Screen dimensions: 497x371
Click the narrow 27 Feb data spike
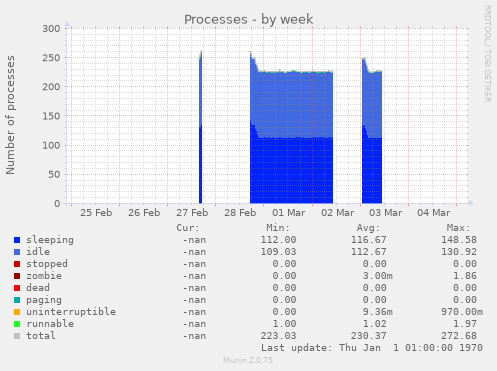tap(200, 127)
